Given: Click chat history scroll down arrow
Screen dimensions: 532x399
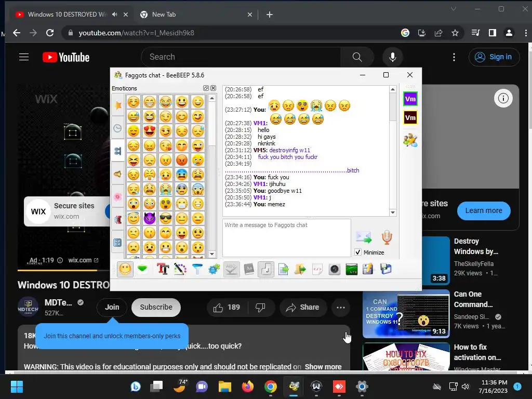Looking at the screenshot, I should [x=393, y=212].
